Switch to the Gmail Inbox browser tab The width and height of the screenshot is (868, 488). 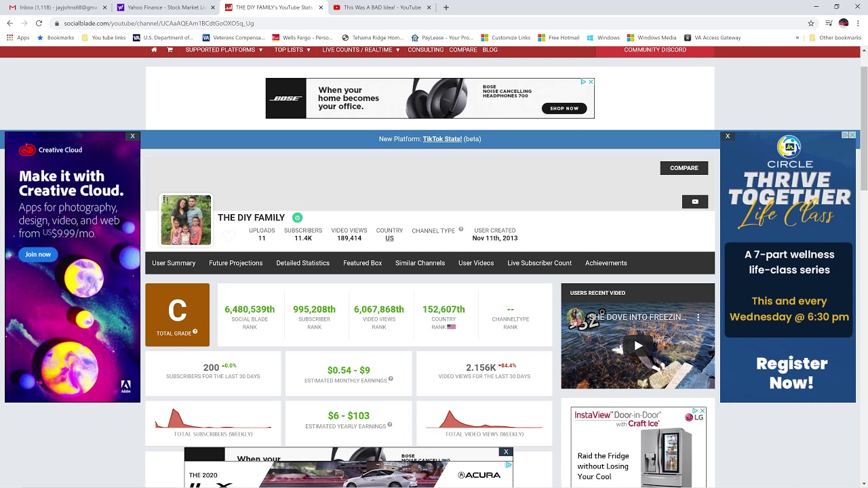tap(58, 7)
